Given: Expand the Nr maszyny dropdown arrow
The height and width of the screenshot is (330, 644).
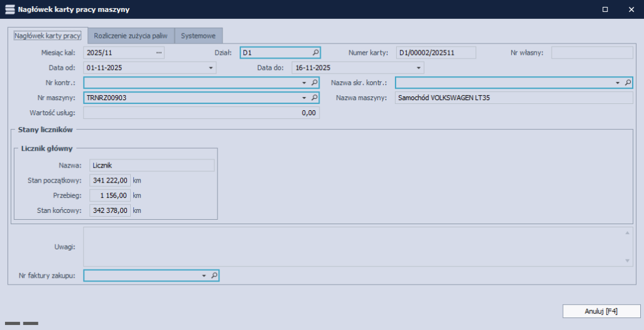Looking at the screenshot, I should (x=303, y=98).
